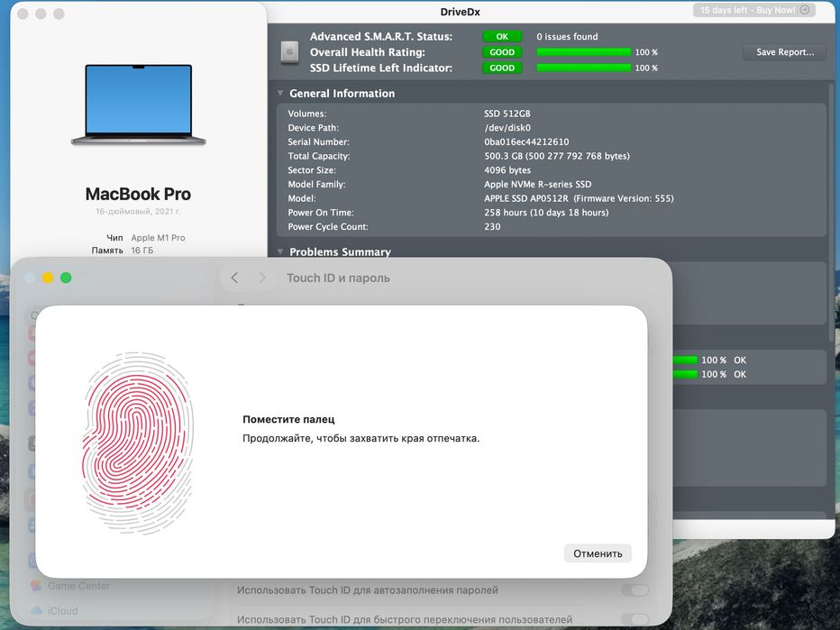The image size is (840, 630).
Task: Click the GOOD badge for SSD Lifetime Left Indicator
Action: click(x=502, y=68)
